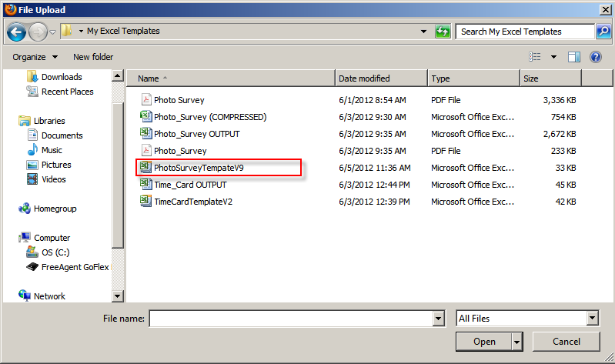
Task: Select Network in the navigation pane
Action: coord(42,296)
